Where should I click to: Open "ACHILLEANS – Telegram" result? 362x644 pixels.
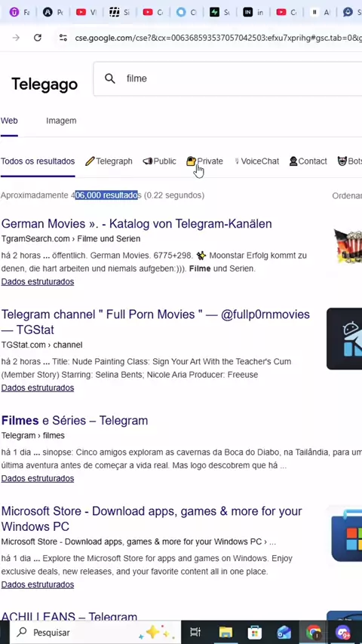69,616
